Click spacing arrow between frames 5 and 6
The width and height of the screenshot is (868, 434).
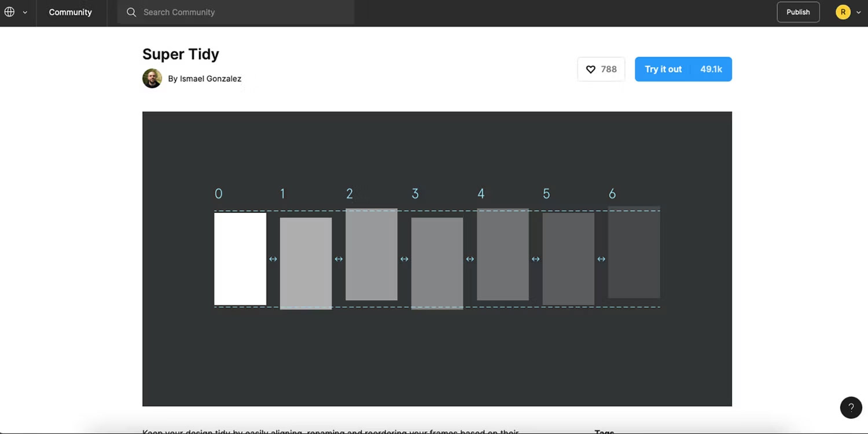(601, 259)
